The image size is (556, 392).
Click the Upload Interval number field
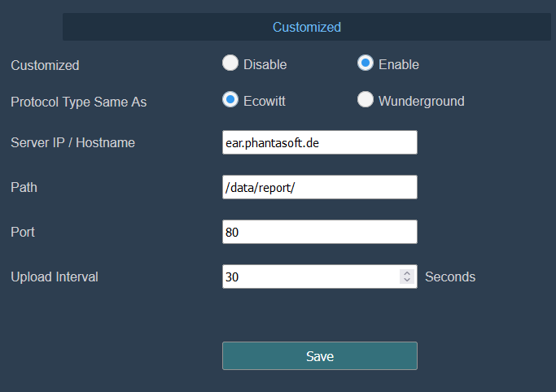pyautogui.click(x=320, y=277)
